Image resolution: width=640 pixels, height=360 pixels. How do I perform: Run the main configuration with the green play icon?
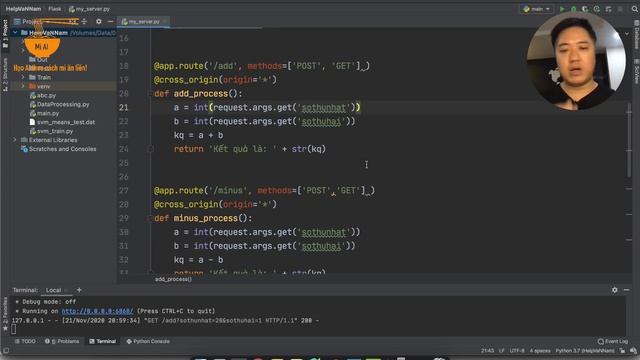(562, 9)
